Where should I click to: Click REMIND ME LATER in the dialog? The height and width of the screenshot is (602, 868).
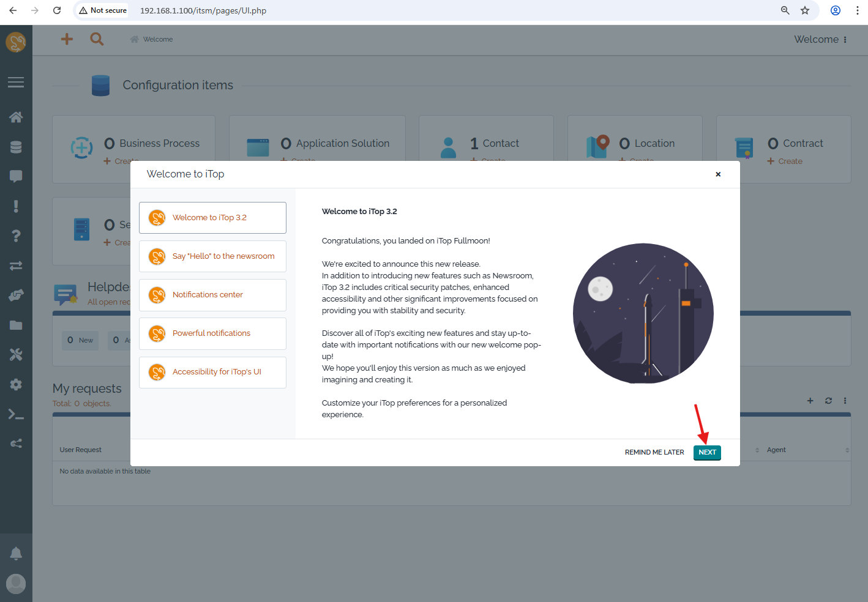point(654,453)
